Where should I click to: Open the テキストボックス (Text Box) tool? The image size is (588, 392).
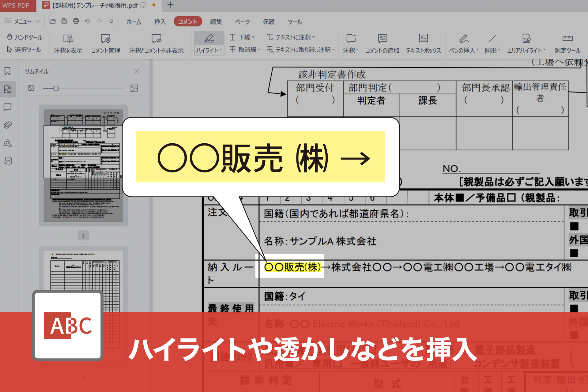(423, 43)
